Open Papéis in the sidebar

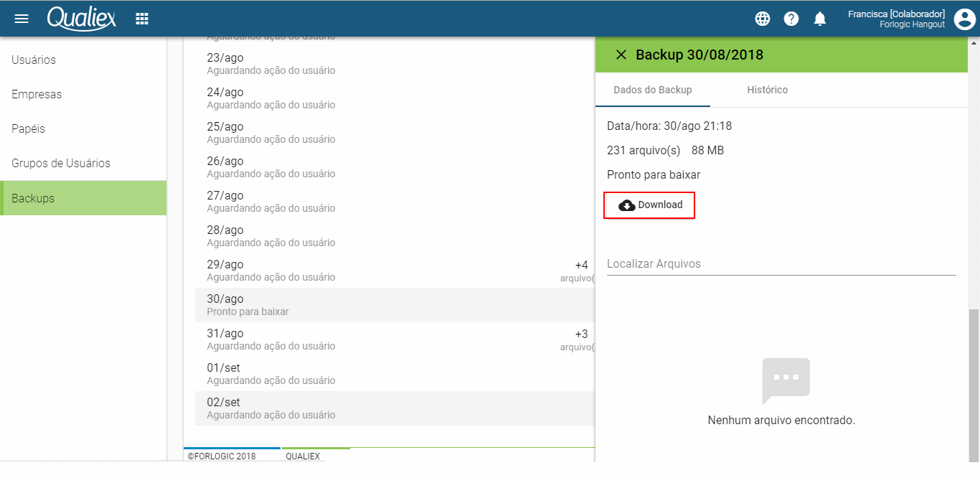point(83,129)
